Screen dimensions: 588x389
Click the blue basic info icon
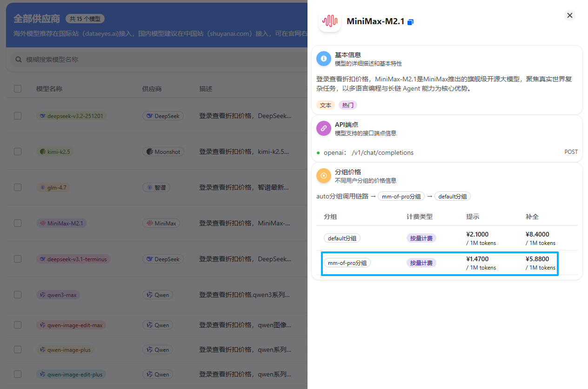[x=324, y=59]
